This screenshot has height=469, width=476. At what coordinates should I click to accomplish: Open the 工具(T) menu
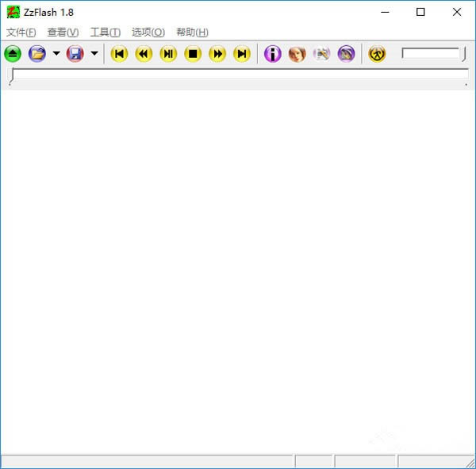coord(106,33)
